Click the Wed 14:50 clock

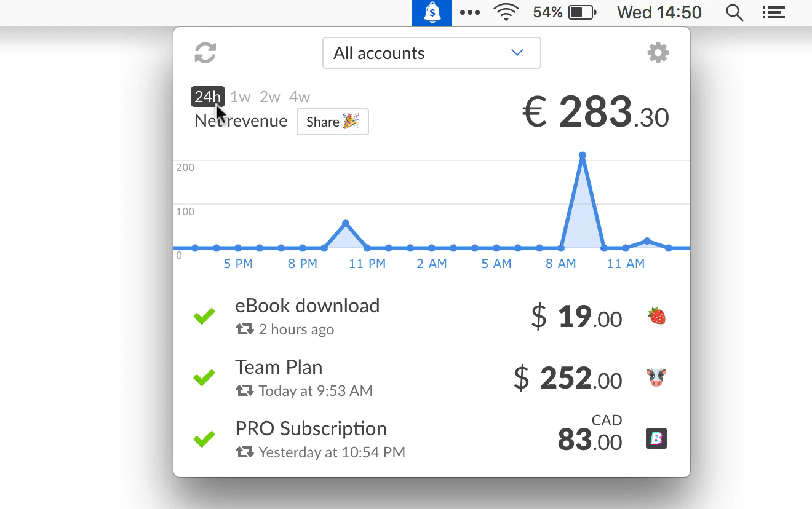(659, 12)
